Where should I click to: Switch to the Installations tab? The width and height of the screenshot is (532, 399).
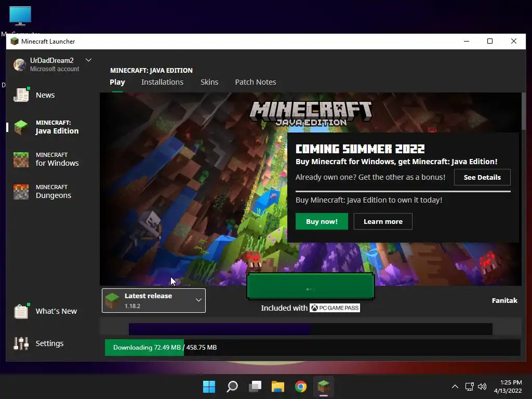tap(162, 82)
